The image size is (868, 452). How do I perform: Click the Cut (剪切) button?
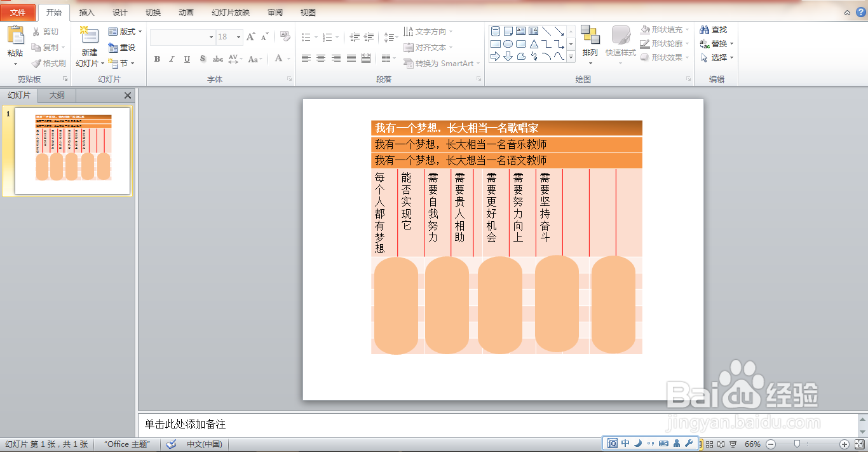coord(46,32)
